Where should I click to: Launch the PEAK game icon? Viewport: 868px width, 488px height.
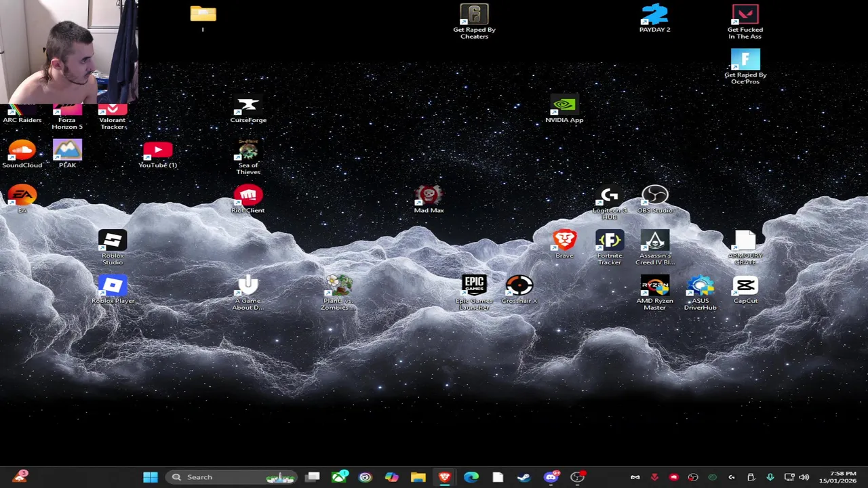(67, 155)
